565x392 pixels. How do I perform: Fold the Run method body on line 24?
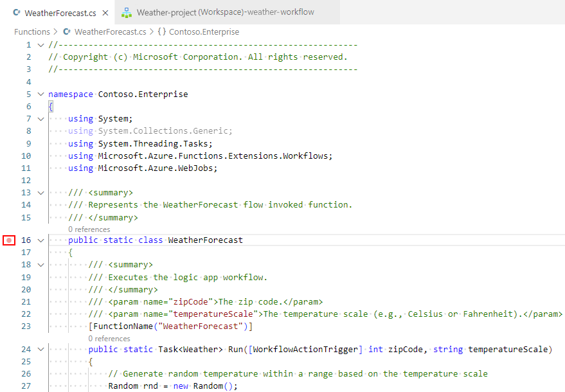pos(40,348)
